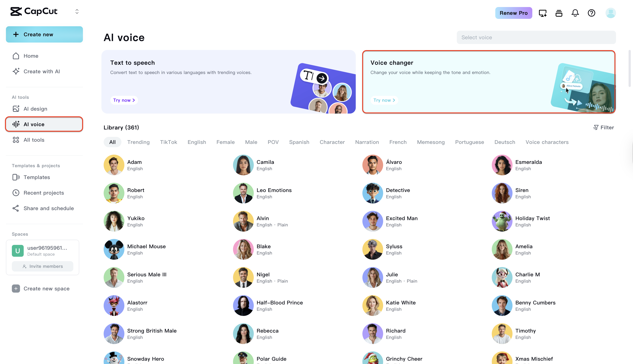The height and width of the screenshot is (364, 633).
Task: Expand the CapCut workspace switcher arrows
Action: point(77,11)
